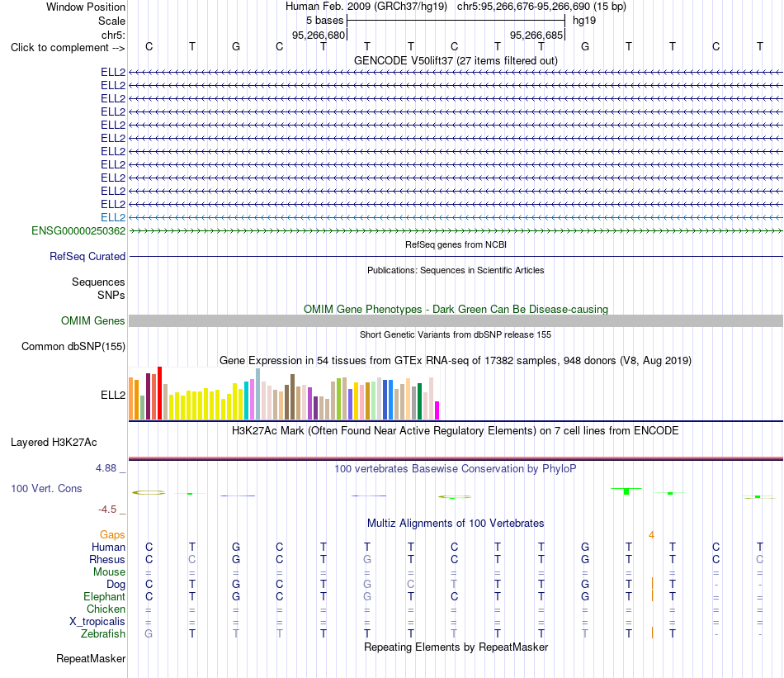The image size is (784, 678).
Task: Click the ELL2 label beside GTEx chart
Action: coord(113,396)
